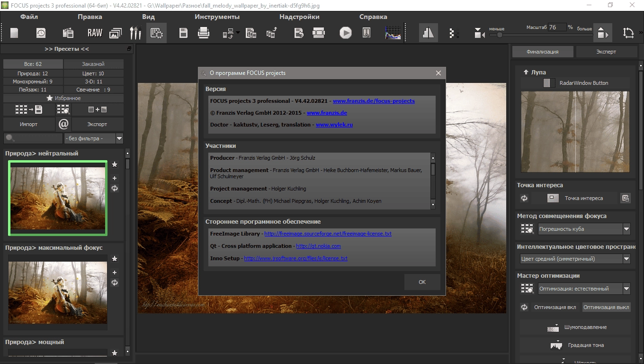644x364 pixels.
Task: Mark 'Природа> нейтральный' preset as favorite star
Action: [115, 164]
